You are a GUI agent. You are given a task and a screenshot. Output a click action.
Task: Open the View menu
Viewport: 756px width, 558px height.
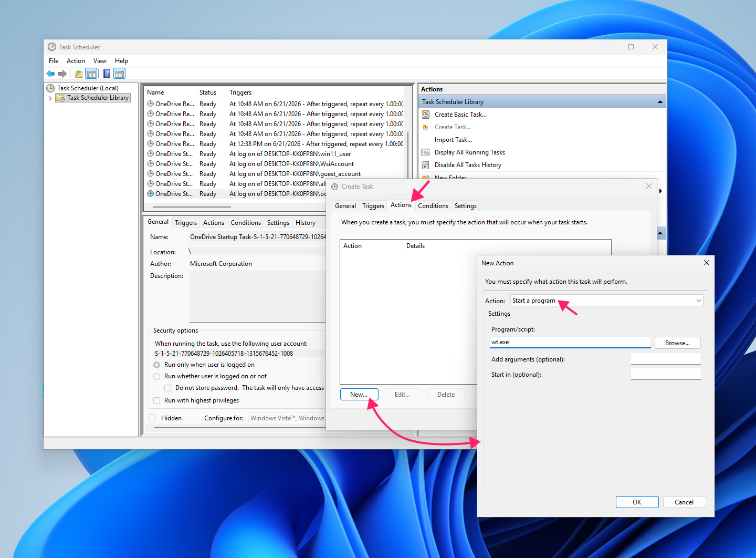(100, 61)
